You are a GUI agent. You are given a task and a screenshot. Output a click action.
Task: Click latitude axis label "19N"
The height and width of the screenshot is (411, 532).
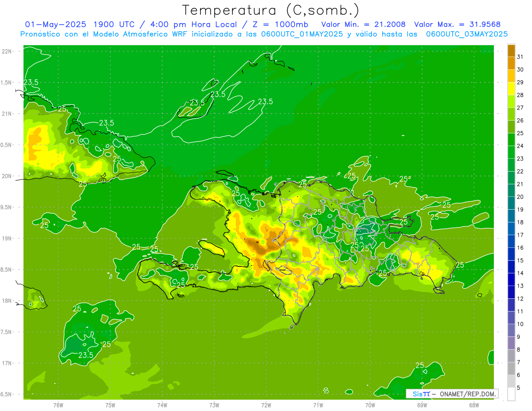click(x=7, y=239)
